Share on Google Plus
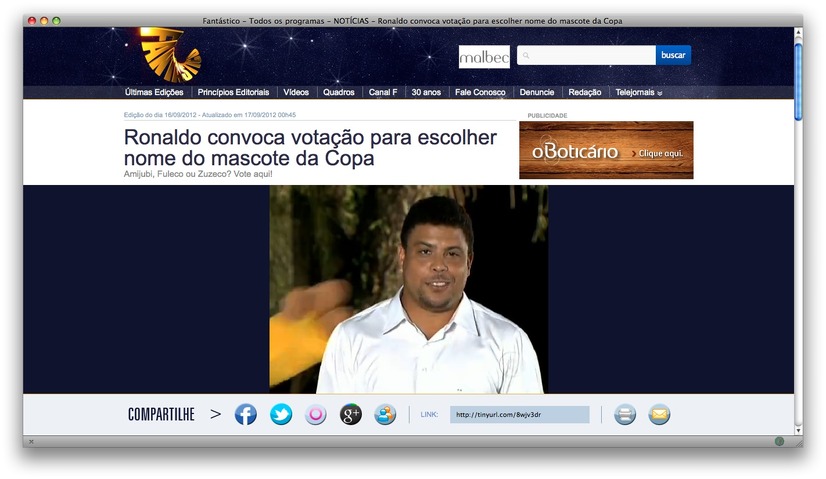826x479 pixels. click(350, 415)
